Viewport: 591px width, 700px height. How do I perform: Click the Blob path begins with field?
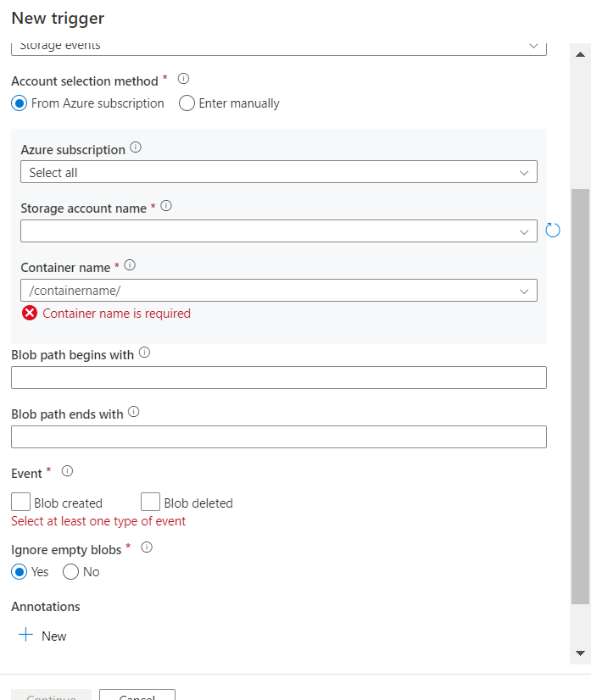point(278,378)
